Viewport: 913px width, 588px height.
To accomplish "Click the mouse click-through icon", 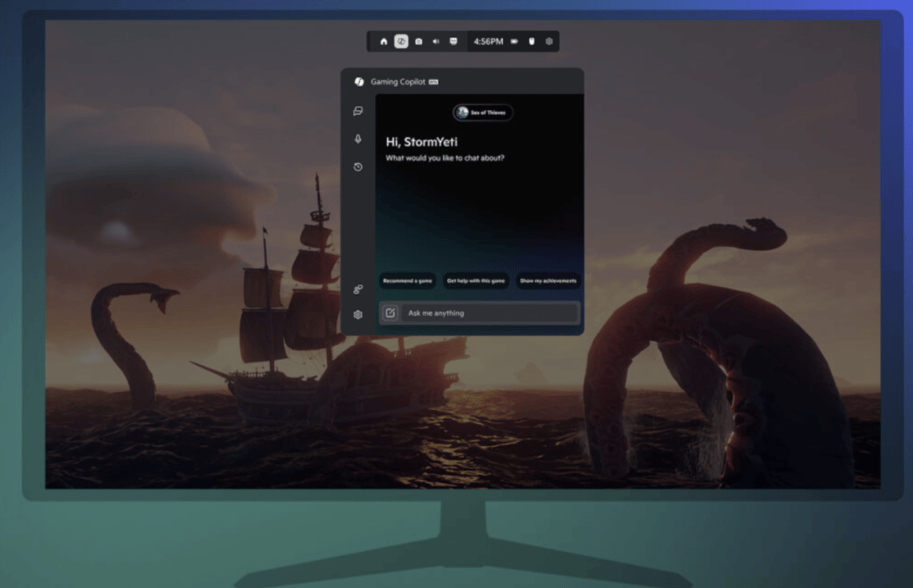I will pyautogui.click(x=532, y=41).
